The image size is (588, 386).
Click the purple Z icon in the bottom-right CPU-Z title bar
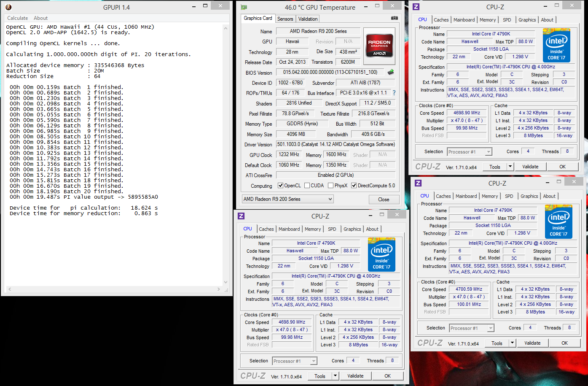click(x=418, y=183)
